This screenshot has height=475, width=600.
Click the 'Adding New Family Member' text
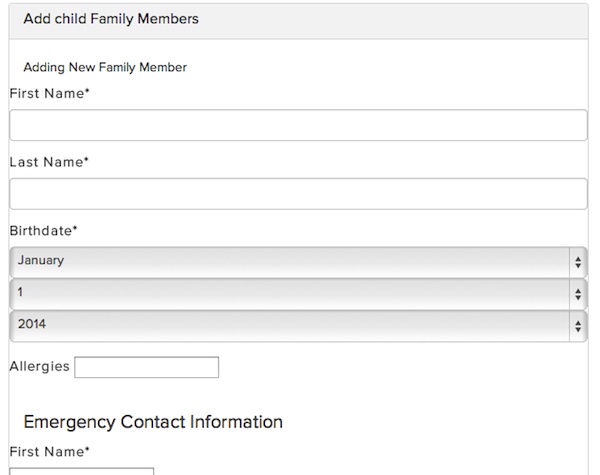(105, 68)
